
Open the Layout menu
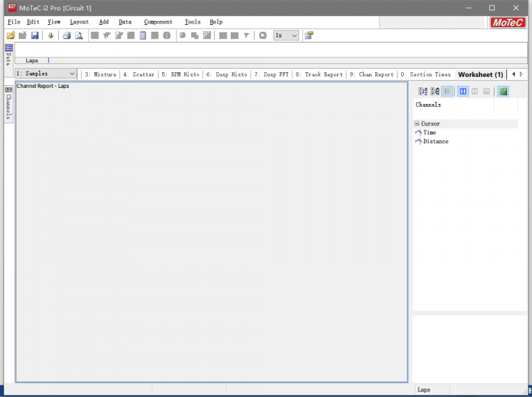[x=79, y=22]
